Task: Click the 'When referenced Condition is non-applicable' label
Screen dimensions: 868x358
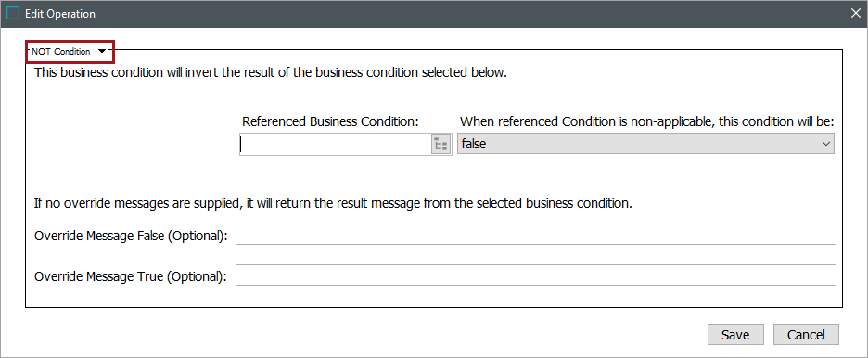Action: [x=647, y=121]
